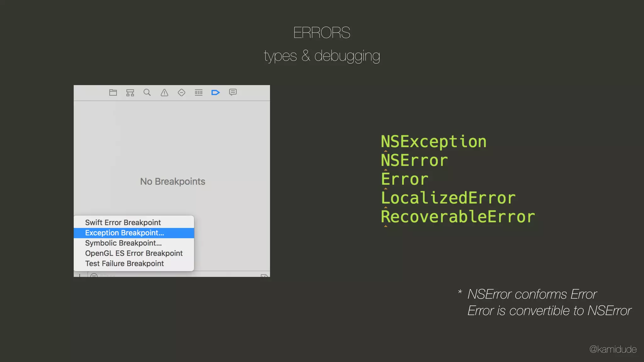The image size is (644, 362).
Task: Click the NSException code text
Action: pyautogui.click(x=433, y=141)
